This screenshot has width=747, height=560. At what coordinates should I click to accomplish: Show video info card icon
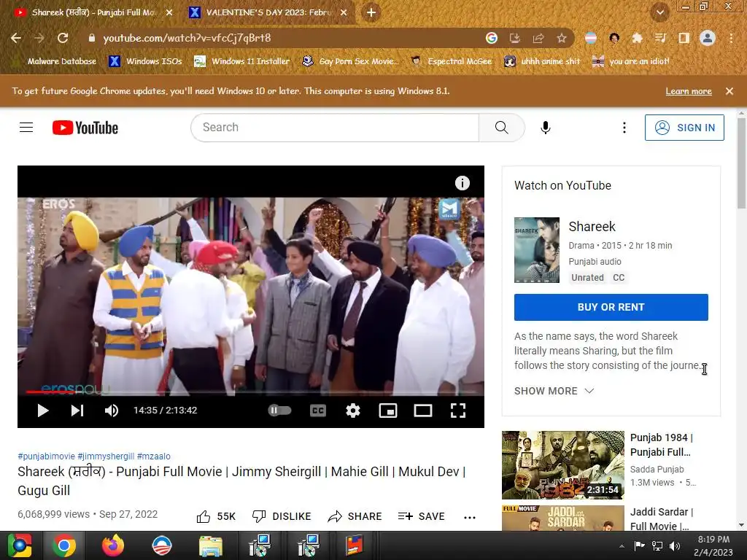462,183
